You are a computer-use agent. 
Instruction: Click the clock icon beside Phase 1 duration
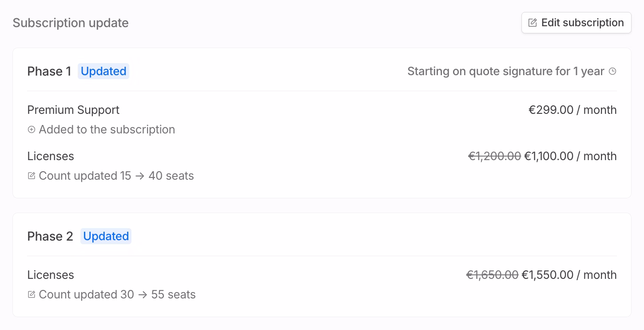(612, 71)
